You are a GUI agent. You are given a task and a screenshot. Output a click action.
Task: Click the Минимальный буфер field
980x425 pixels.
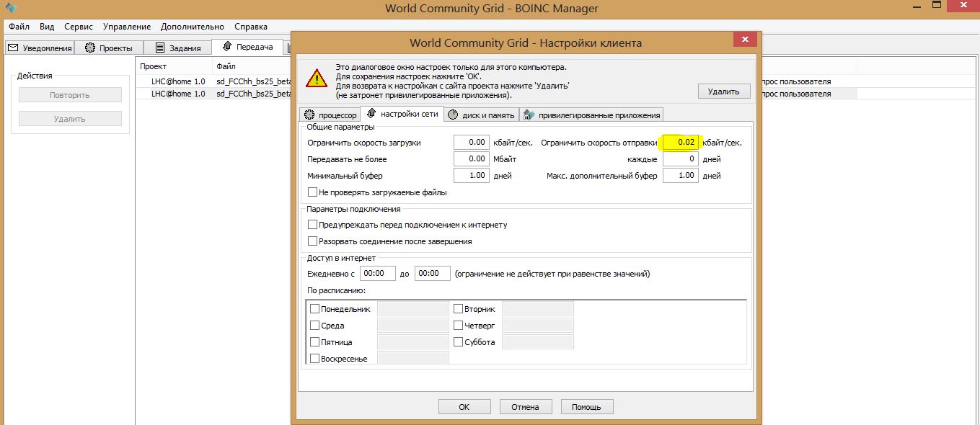coord(472,176)
